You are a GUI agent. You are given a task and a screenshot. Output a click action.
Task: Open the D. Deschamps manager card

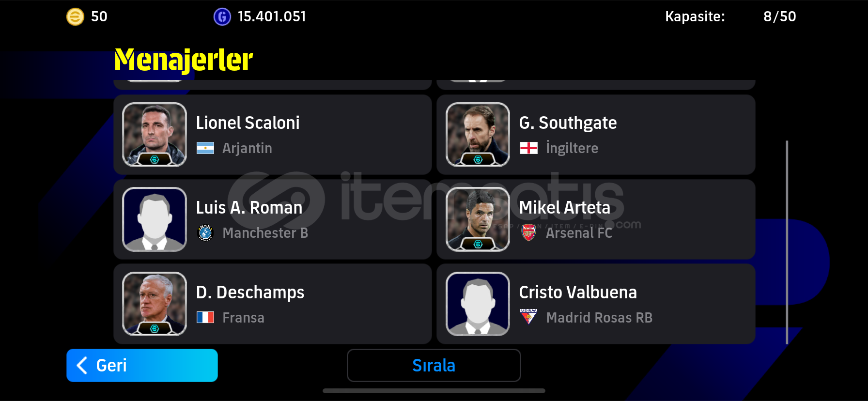click(x=273, y=304)
